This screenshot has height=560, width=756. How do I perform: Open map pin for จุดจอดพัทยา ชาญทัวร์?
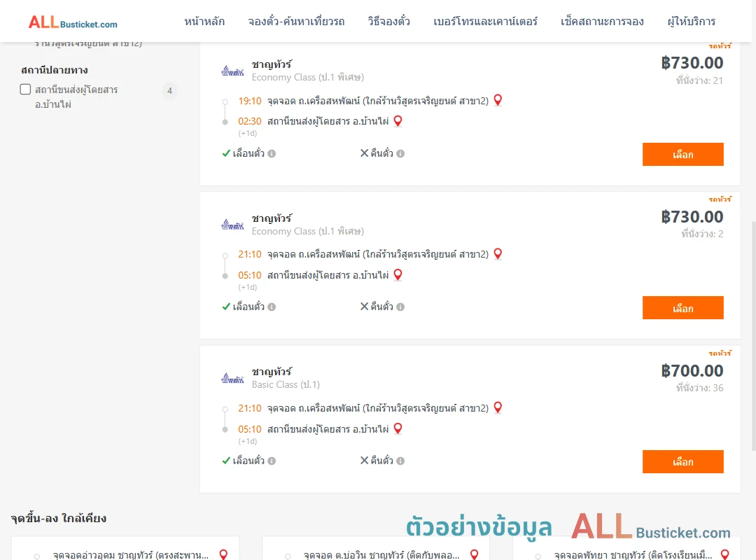coord(724,554)
